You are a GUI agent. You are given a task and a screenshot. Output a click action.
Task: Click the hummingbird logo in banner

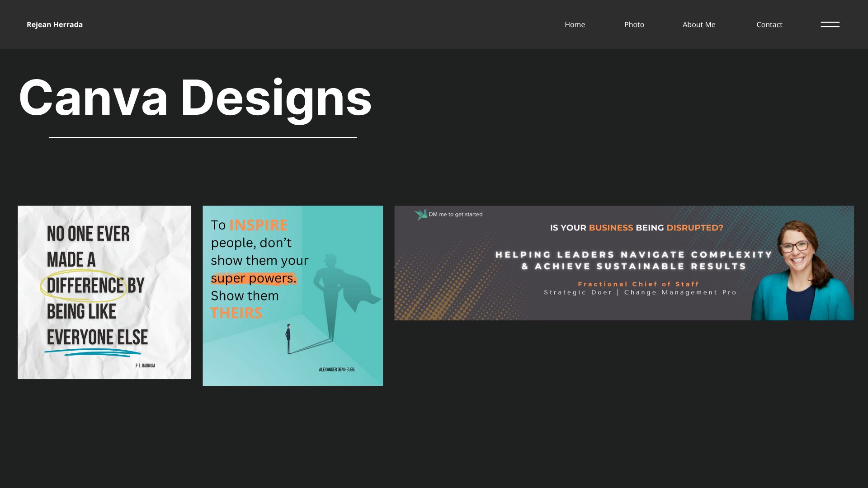pyautogui.click(x=421, y=214)
